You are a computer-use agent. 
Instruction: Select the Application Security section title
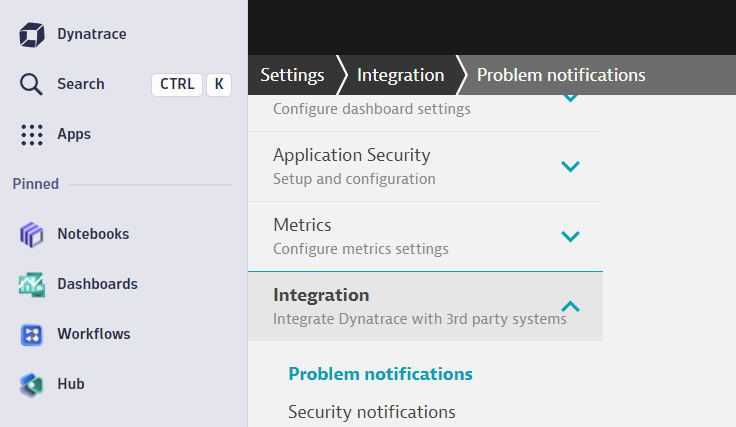click(351, 155)
